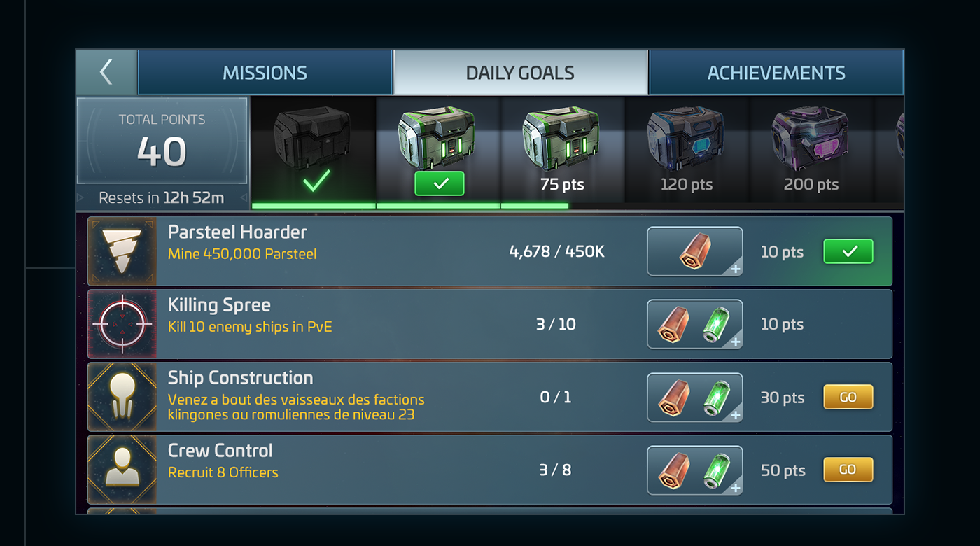980x546 pixels.
Task: Expand Crew Control rewards box
Action: click(x=695, y=470)
